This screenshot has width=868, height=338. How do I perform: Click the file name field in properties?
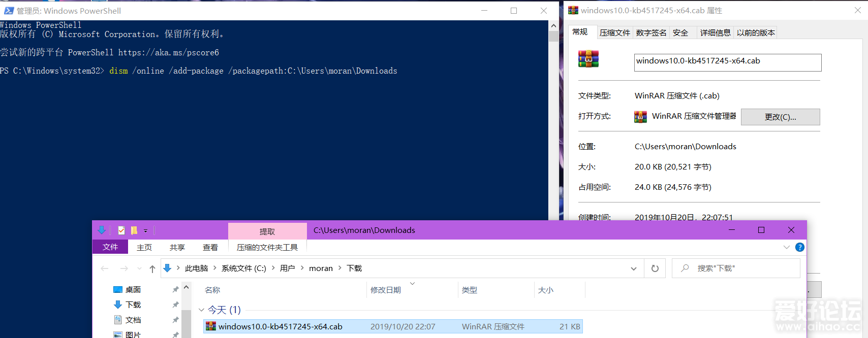pos(728,62)
